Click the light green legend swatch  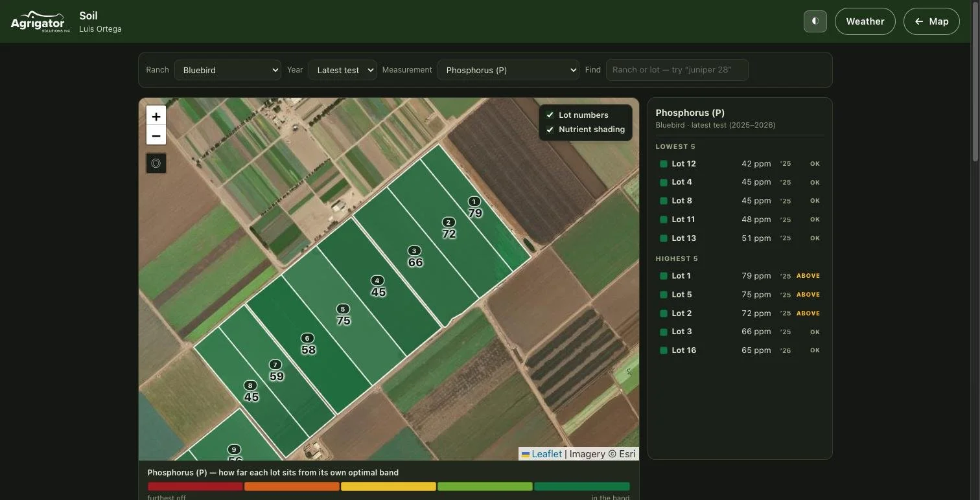point(485,486)
